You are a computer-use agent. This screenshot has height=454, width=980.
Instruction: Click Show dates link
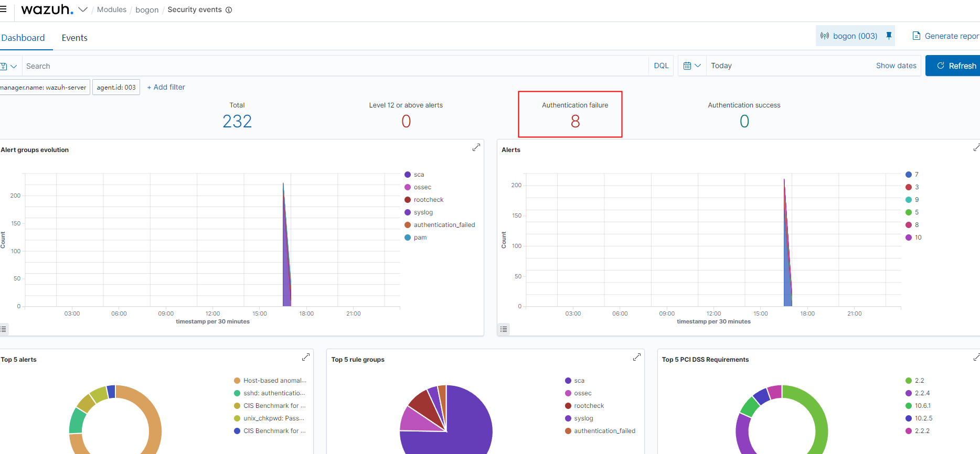pos(896,66)
